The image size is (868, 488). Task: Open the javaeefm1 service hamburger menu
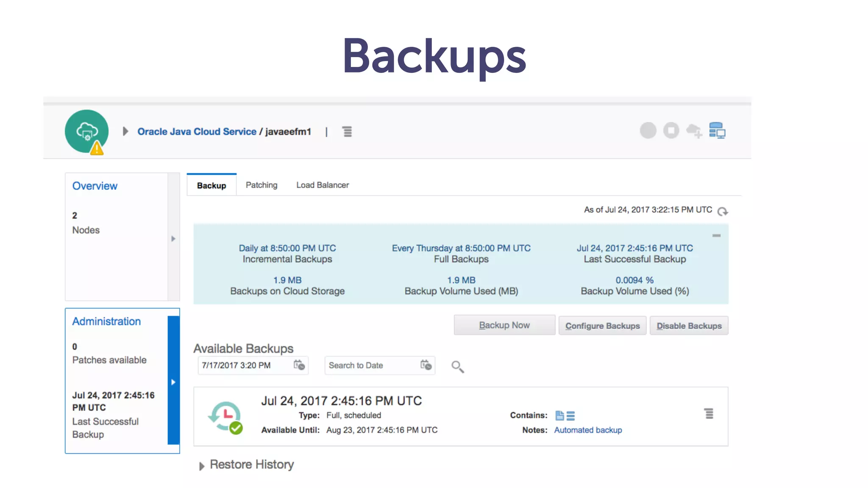point(347,132)
